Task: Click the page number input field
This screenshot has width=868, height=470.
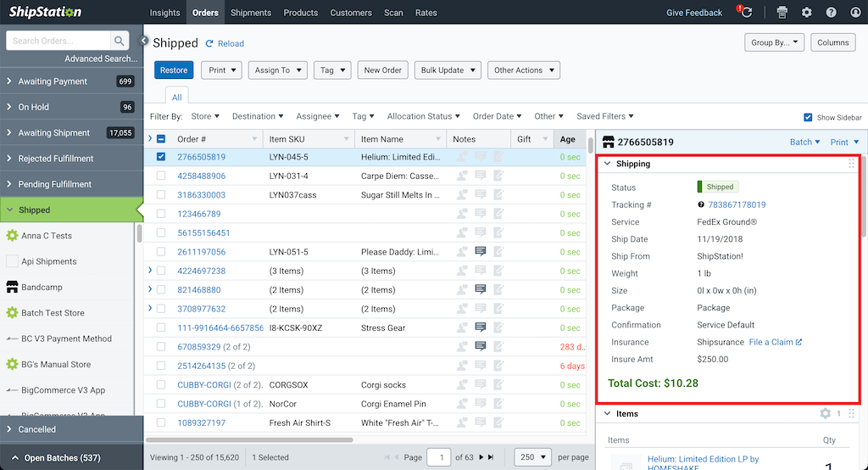Action: [x=438, y=457]
